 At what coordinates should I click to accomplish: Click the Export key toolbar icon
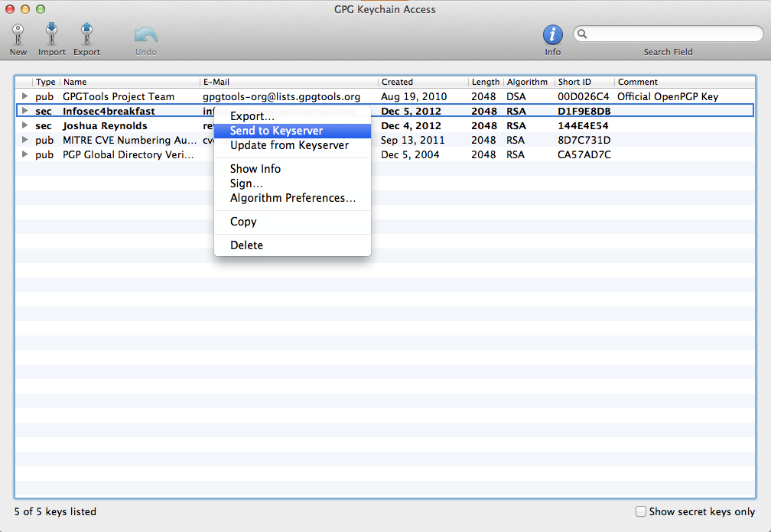86,34
